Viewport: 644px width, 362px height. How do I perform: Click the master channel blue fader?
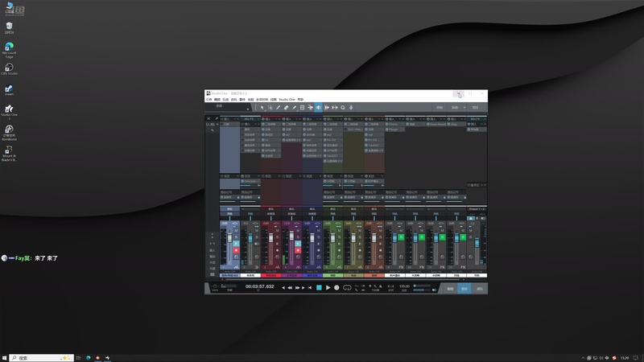(477, 243)
